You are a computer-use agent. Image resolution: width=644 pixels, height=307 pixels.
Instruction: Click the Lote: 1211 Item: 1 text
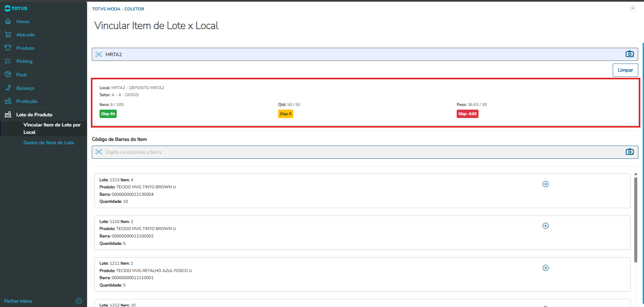[x=116, y=263]
